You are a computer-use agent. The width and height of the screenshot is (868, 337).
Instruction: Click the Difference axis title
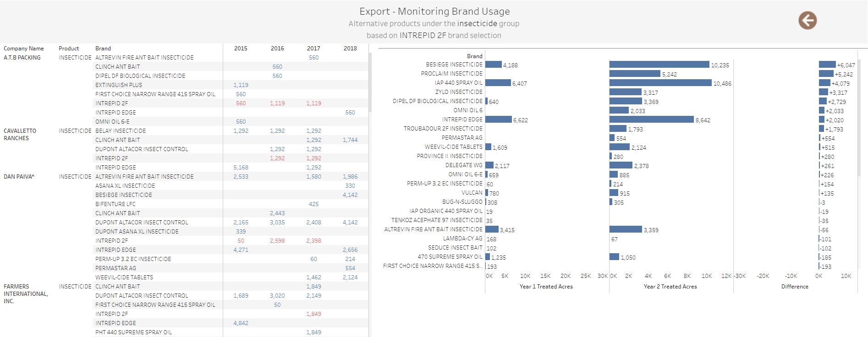pyautogui.click(x=795, y=286)
